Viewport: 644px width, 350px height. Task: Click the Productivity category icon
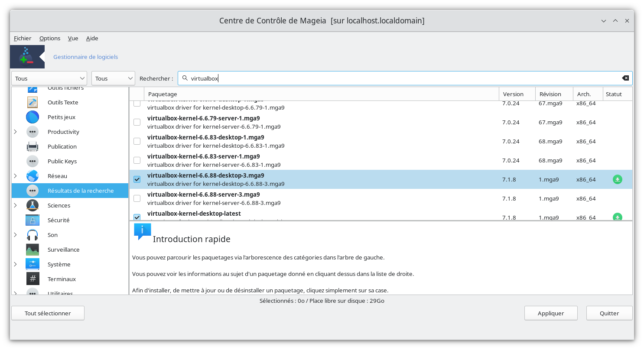33,132
